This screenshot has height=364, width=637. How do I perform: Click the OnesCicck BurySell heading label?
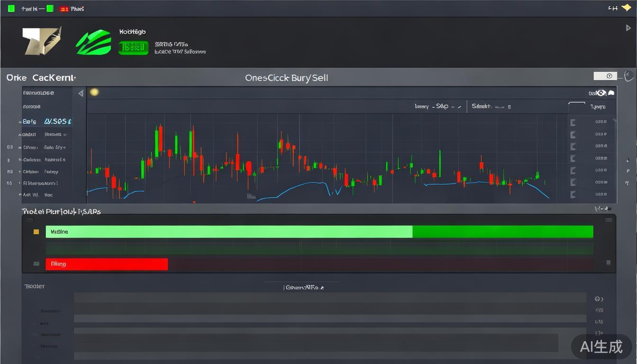point(286,78)
